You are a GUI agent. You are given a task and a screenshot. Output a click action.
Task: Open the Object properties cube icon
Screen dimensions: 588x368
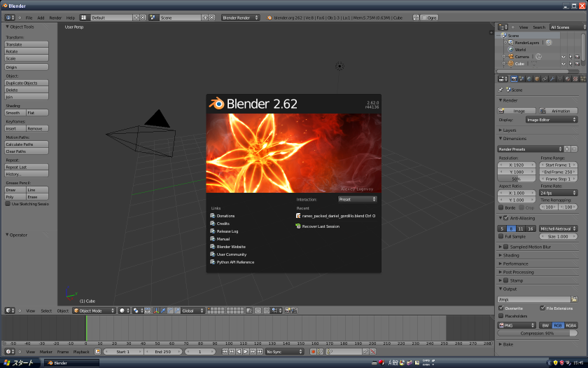click(537, 79)
